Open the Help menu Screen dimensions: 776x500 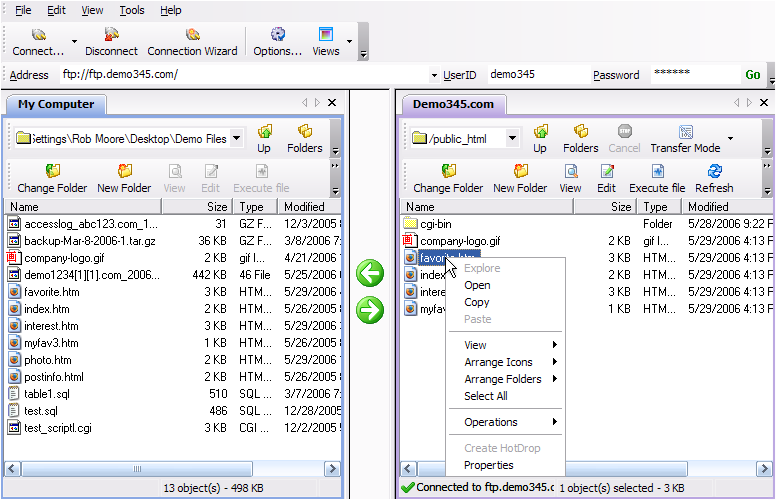click(171, 10)
